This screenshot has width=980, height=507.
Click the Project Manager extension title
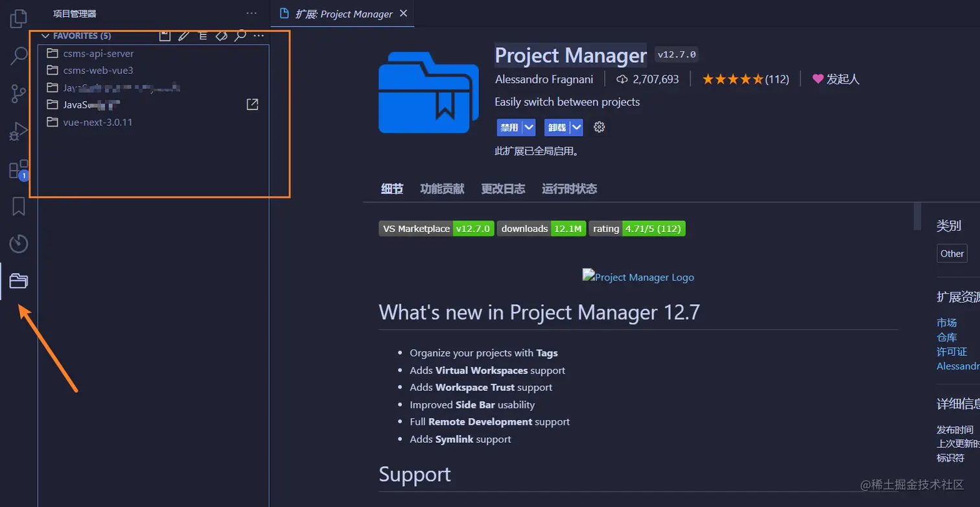tap(571, 55)
